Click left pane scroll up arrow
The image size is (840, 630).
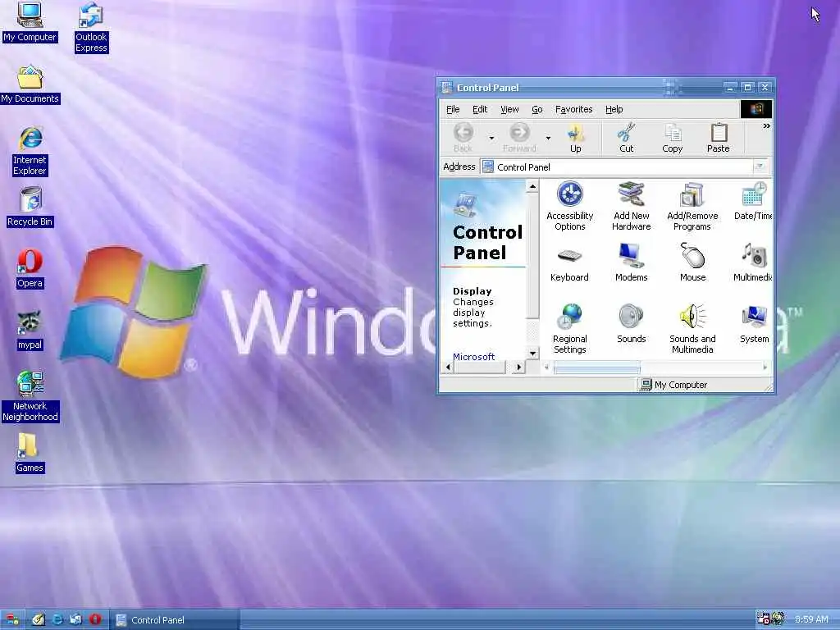click(532, 186)
